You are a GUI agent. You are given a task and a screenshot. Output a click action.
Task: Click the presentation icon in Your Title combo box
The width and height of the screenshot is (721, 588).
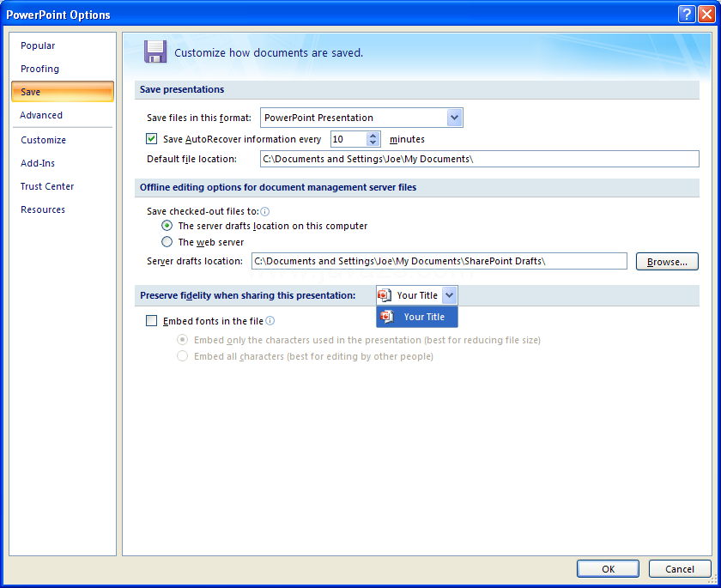(385, 295)
